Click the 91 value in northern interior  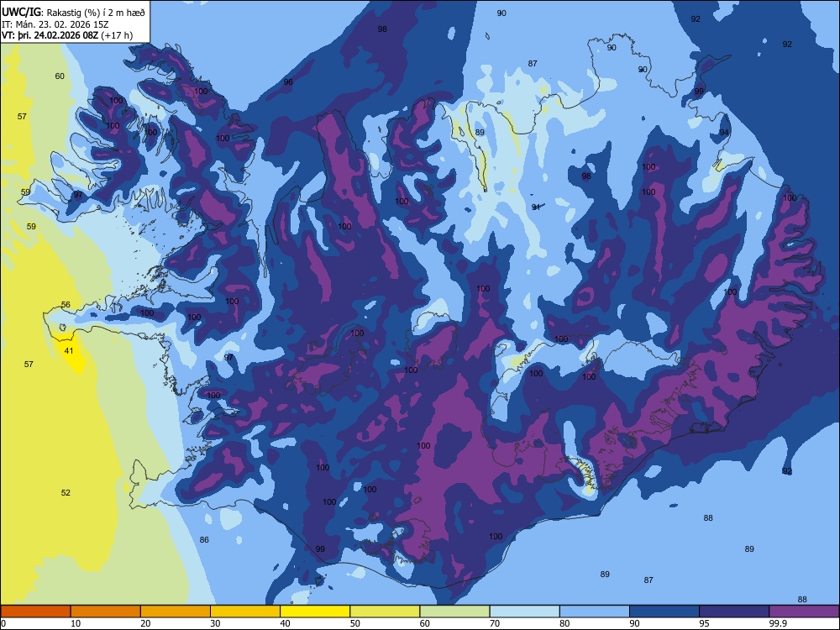(536, 207)
